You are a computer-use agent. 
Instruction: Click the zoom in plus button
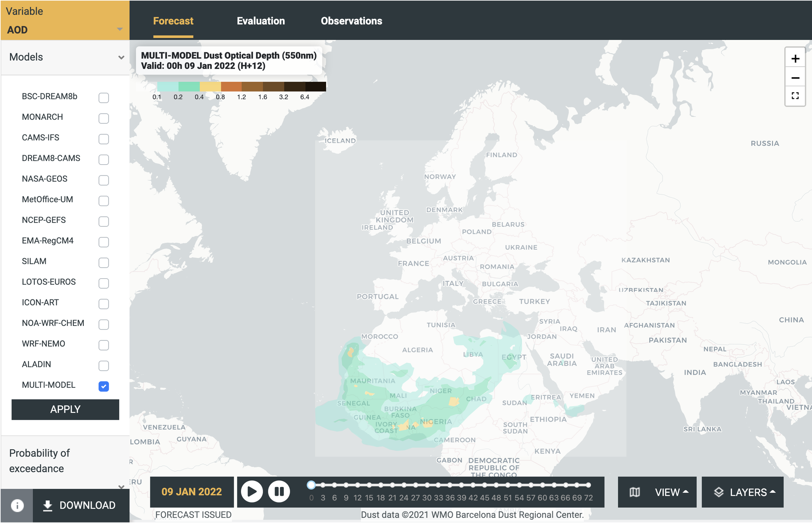pyautogui.click(x=795, y=59)
